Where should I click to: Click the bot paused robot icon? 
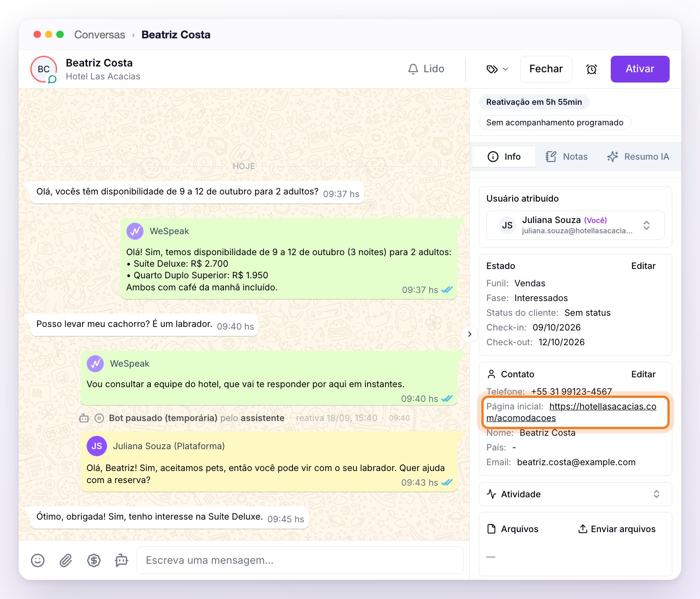pyautogui.click(x=84, y=418)
